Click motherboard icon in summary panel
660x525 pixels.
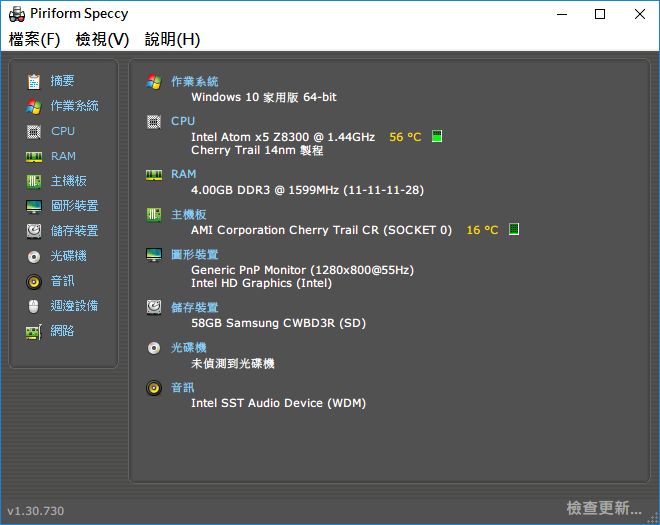(x=154, y=215)
